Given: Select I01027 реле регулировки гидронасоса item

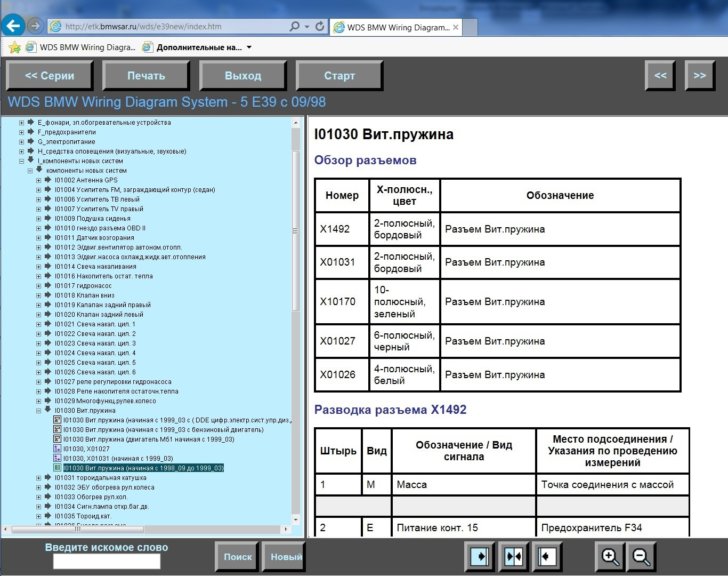Looking at the screenshot, I should pyautogui.click(x=113, y=382).
